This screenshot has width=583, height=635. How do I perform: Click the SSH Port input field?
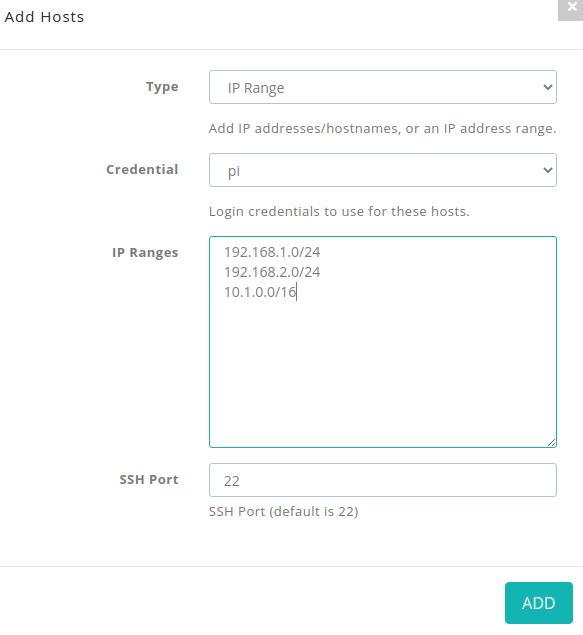tap(383, 480)
